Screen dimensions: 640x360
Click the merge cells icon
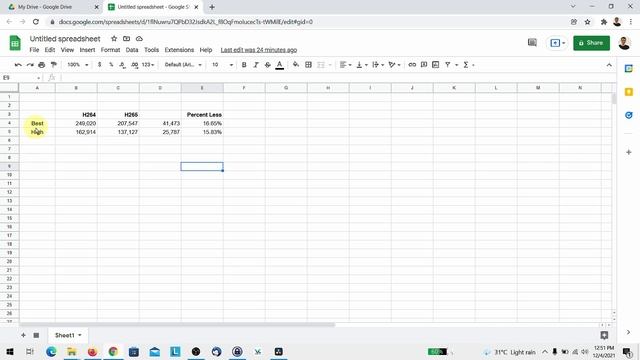[x=321, y=65]
